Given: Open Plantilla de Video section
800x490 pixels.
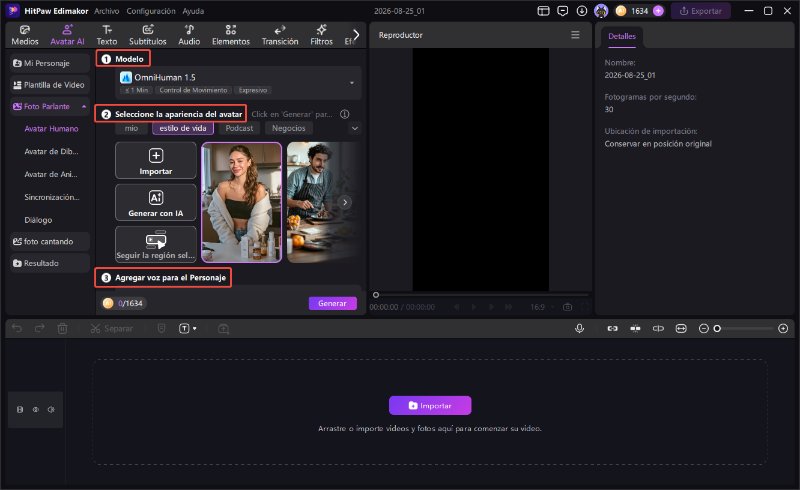Looking at the screenshot, I should tap(49, 85).
